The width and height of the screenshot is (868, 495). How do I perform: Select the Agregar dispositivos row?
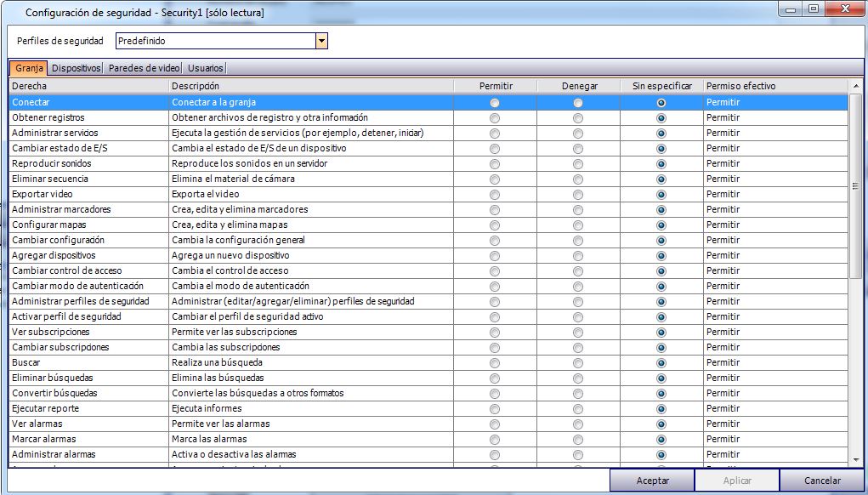click(x=428, y=256)
